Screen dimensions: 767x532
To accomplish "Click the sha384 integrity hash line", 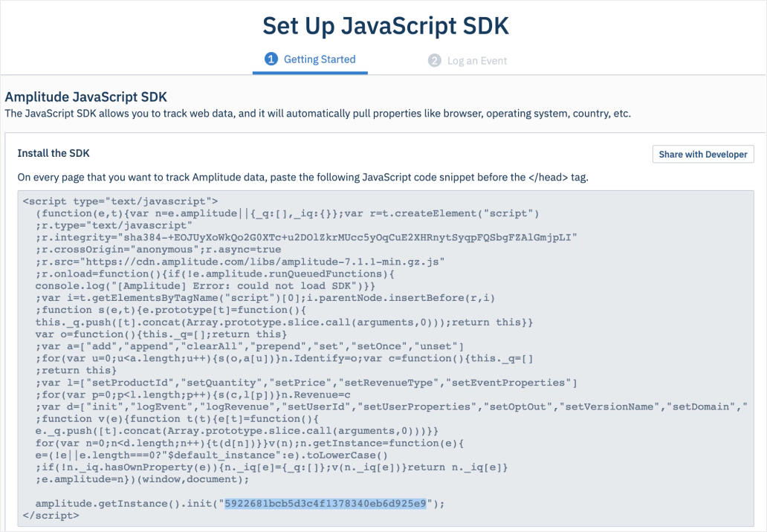I will pyautogui.click(x=306, y=237).
